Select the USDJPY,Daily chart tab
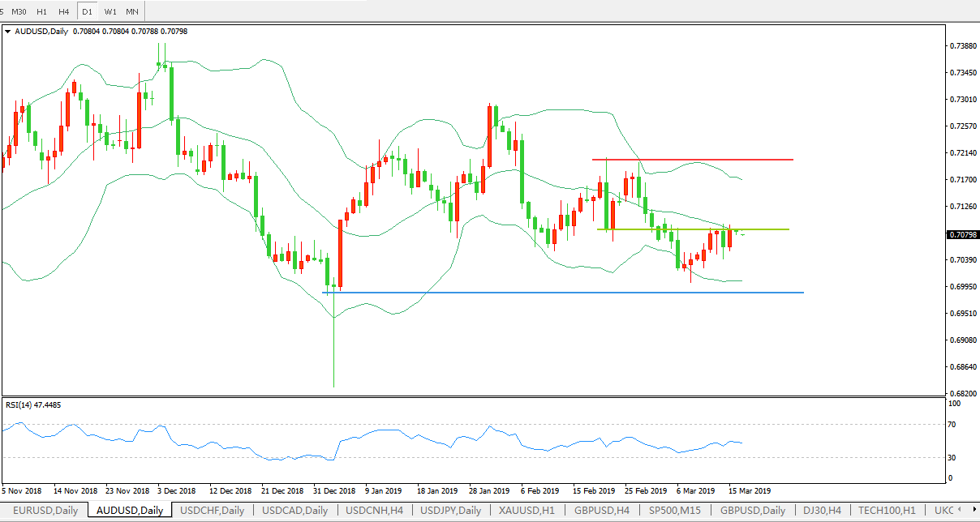Viewport: 980px width, 522px height. click(x=450, y=511)
